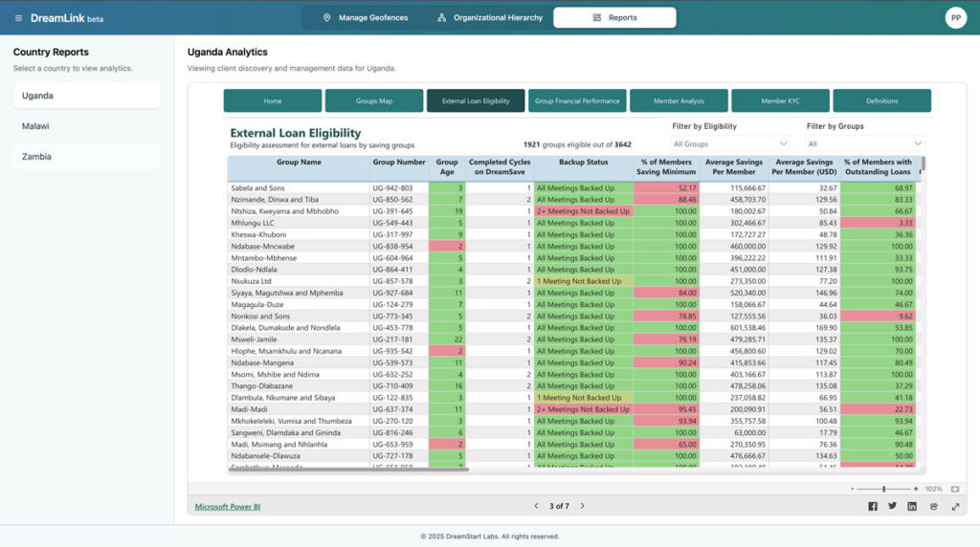Go to previous report page arrow
Screen dimensions: 980x547
[x=537, y=506]
